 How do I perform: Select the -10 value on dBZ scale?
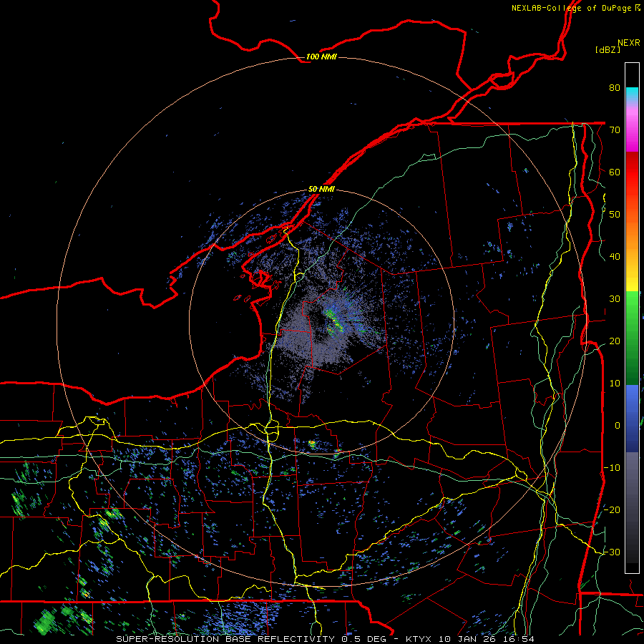pyautogui.click(x=612, y=468)
